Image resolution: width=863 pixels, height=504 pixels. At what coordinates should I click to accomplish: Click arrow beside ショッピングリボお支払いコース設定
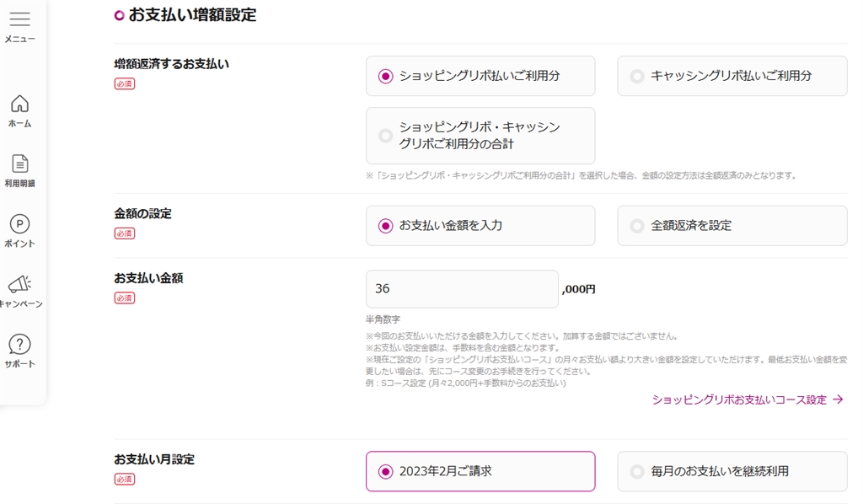(x=838, y=399)
